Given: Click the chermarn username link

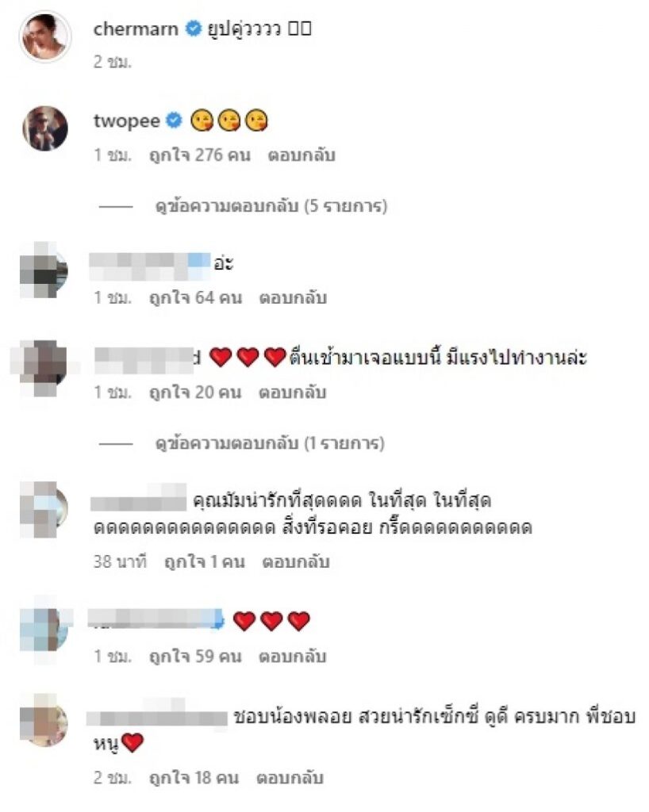Looking at the screenshot, I should pos(136,29).
